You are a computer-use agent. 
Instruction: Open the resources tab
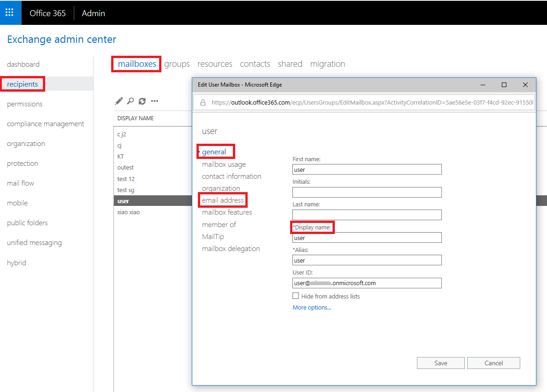(x=215, y=64)
